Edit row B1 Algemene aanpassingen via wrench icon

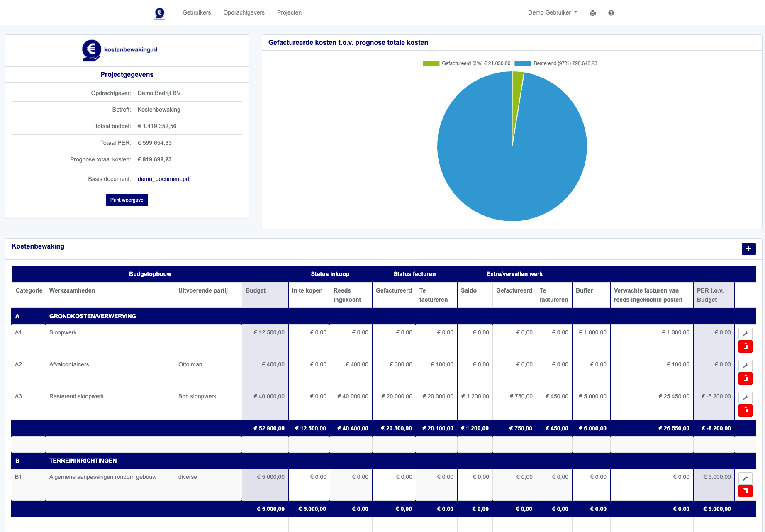746,478
